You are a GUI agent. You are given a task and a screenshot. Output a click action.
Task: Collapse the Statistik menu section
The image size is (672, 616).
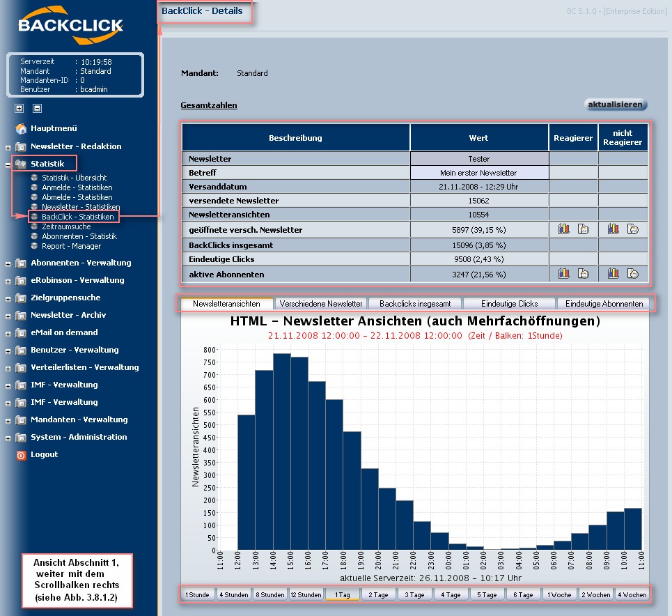pos(8,164)
